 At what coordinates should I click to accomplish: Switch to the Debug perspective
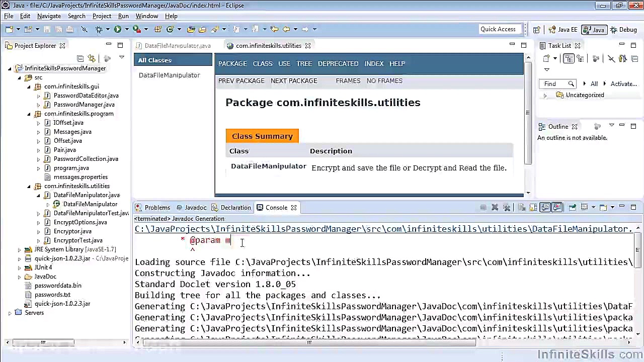[x=623, y=30]
